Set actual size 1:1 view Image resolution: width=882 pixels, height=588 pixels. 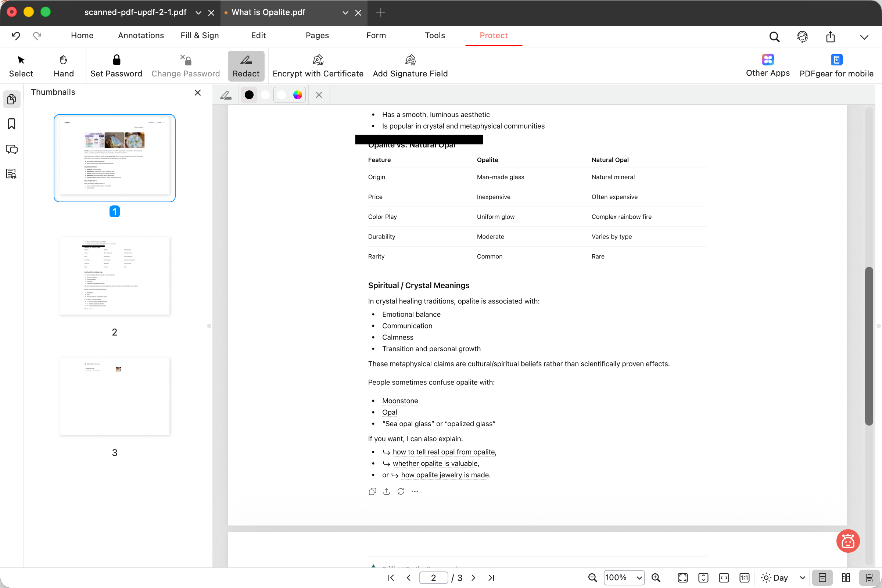pos(745,577)
